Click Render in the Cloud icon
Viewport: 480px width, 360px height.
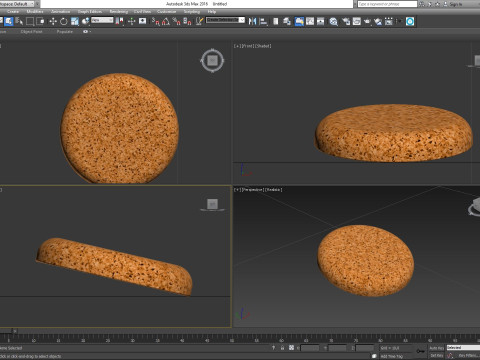[378, 22]
